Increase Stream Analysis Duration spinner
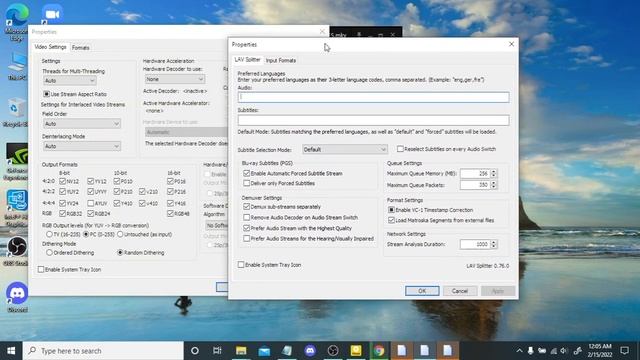The width and height of the screenshot is (640, 360). pos(493,242)
